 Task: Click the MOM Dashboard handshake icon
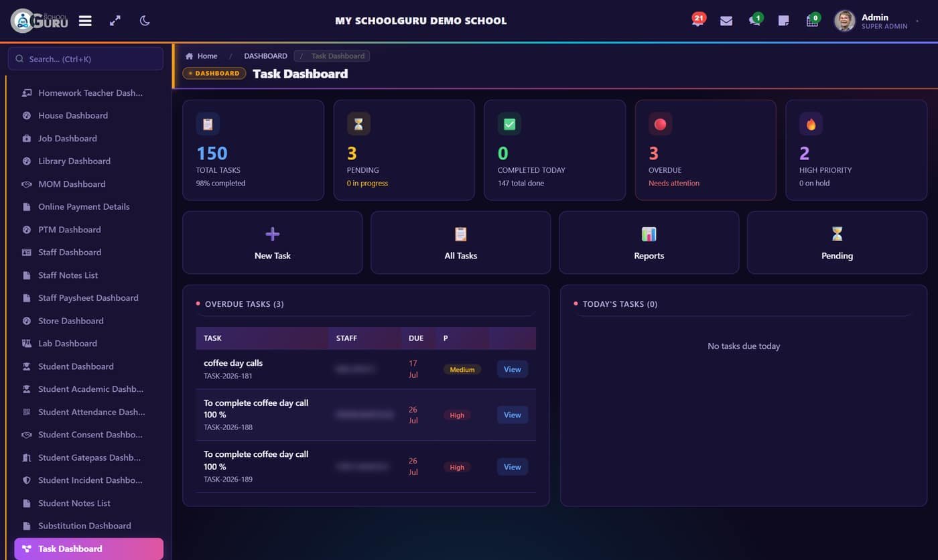coord(27,184)
